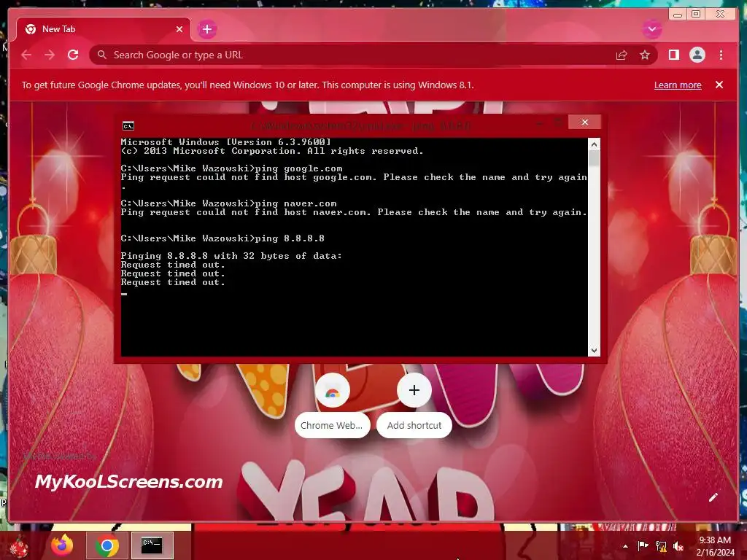Switch to Chrome on the taskbar
The height and width of the screenshot is (560, 747).
tap(107, 545)
